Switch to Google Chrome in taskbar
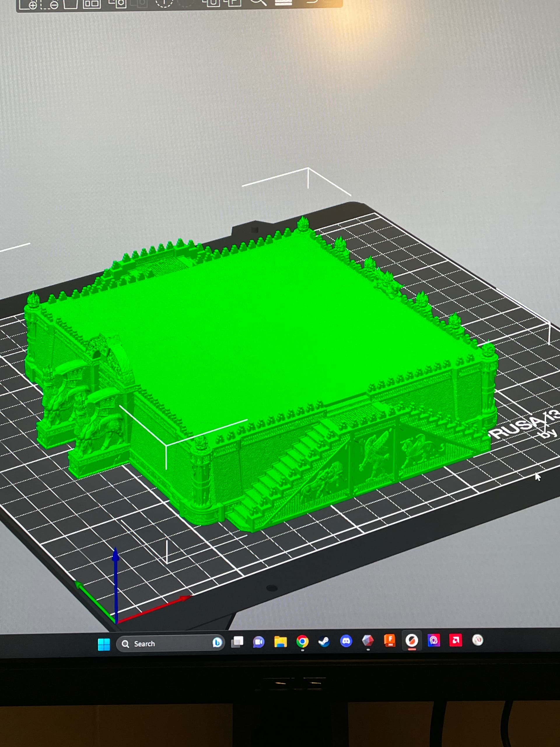The height and width of the screenshot is (747, 560). point(302,641)
